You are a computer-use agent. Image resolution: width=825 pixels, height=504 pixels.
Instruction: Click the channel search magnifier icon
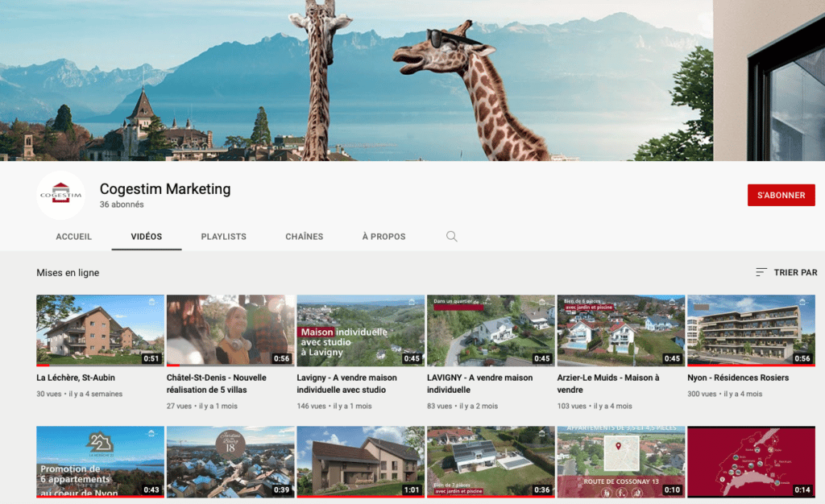451,237
